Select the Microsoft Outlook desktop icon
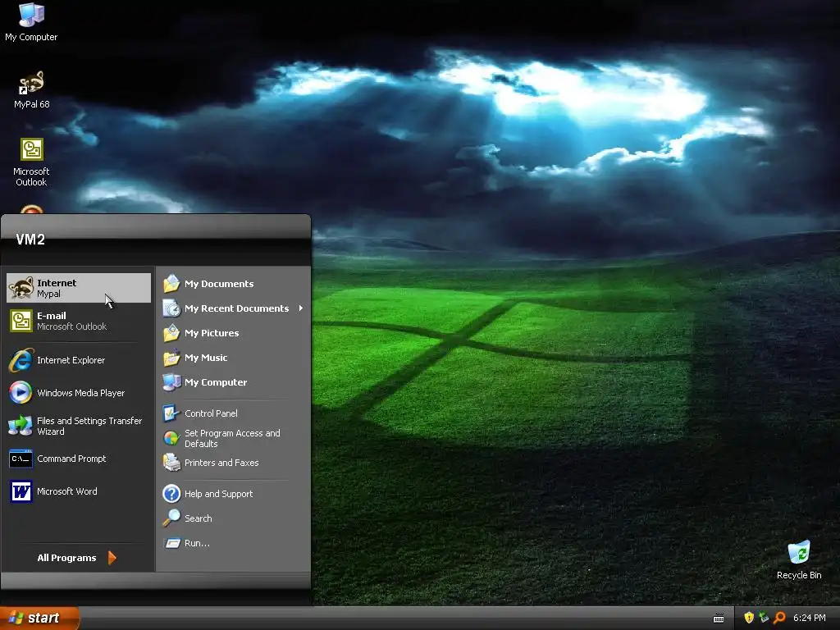 click(32, 162)
